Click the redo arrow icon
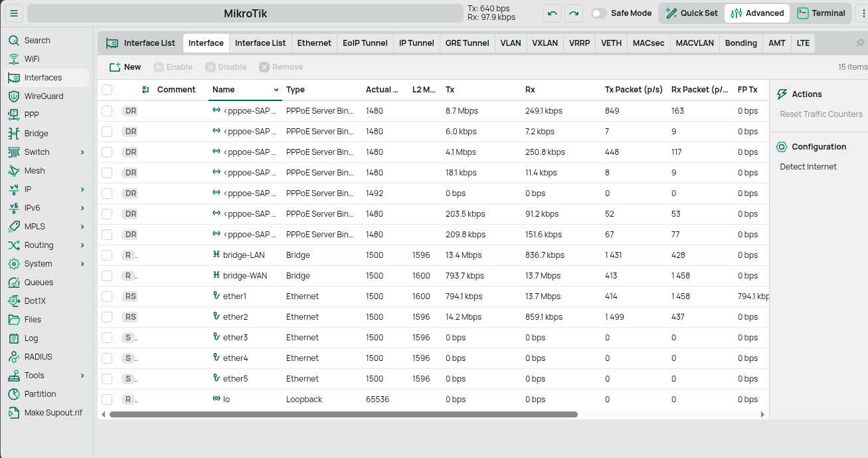The height and width of the screenshot is (458, 868). (574, 13)
